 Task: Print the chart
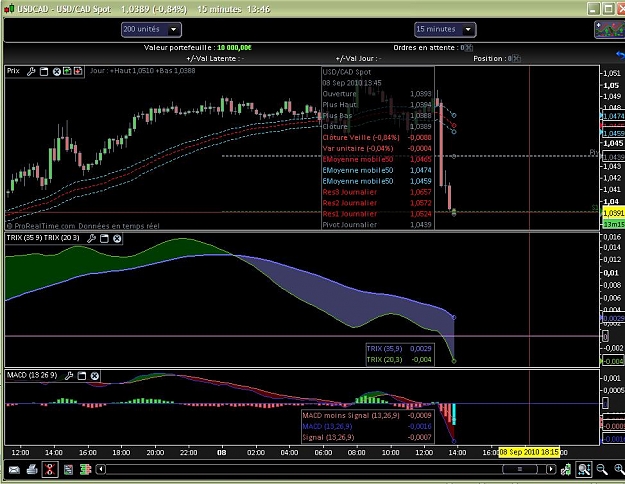tap(32, 470)
